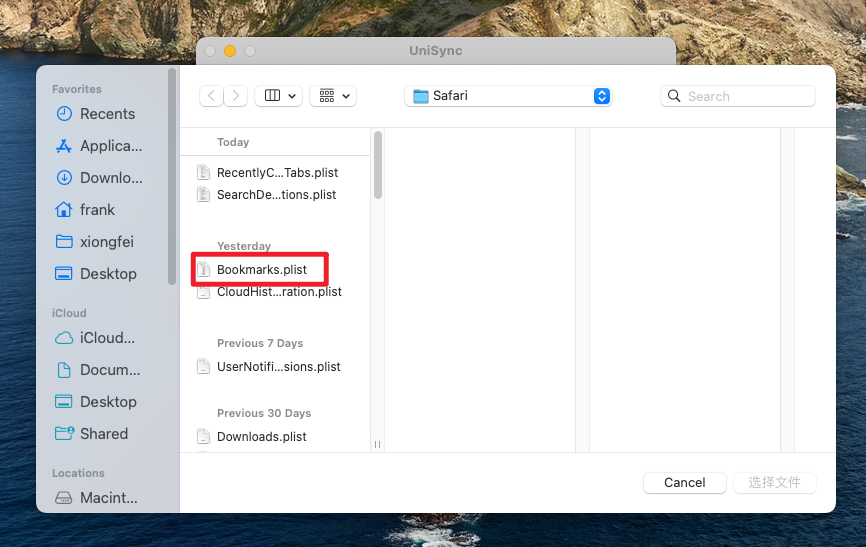866x547 pixels.
Task: Click the file list vertical scrollbar
Action: point(378,165)
